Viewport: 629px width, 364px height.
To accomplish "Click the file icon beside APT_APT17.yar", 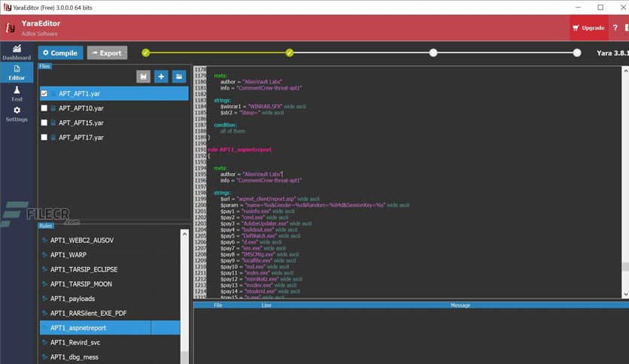I will coord(53,137).
